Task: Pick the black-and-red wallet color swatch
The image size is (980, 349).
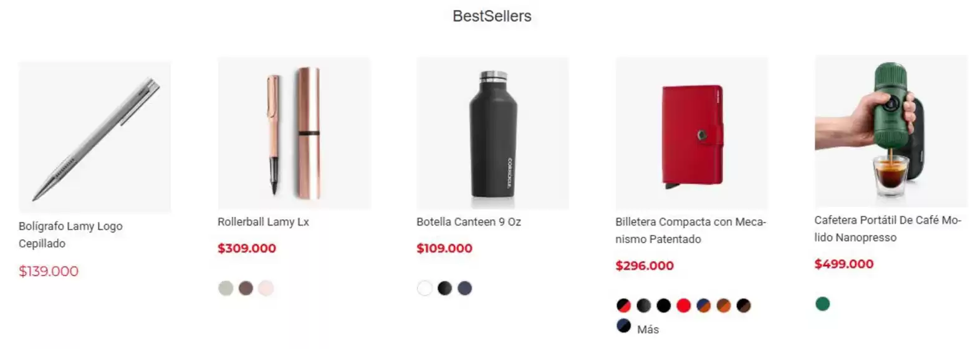Action: tap(623, 305)
